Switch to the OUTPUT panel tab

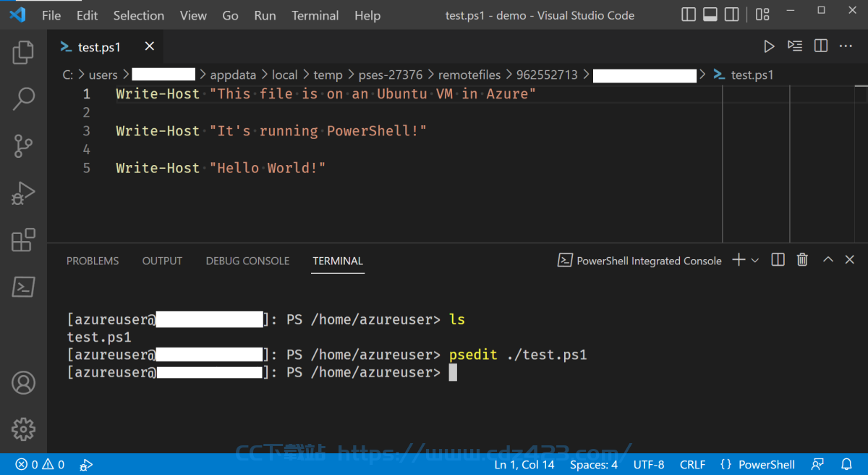pos(162,261)
